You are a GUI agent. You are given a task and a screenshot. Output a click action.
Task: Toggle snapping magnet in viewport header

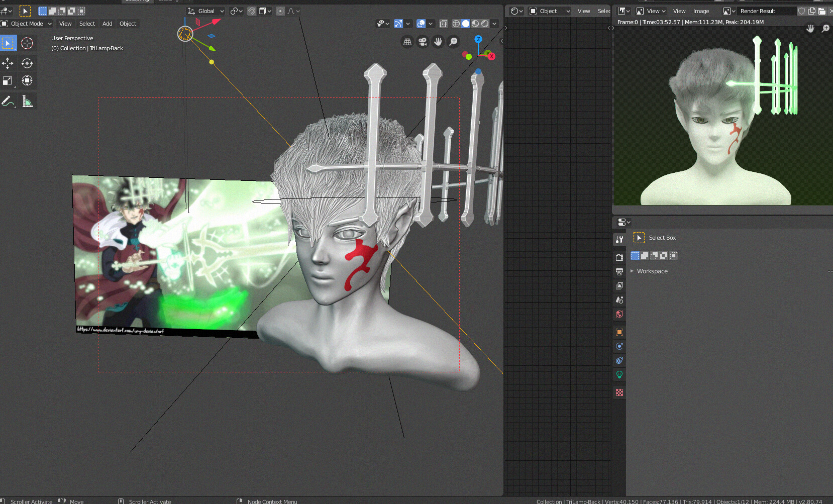[x=252, y=11]
